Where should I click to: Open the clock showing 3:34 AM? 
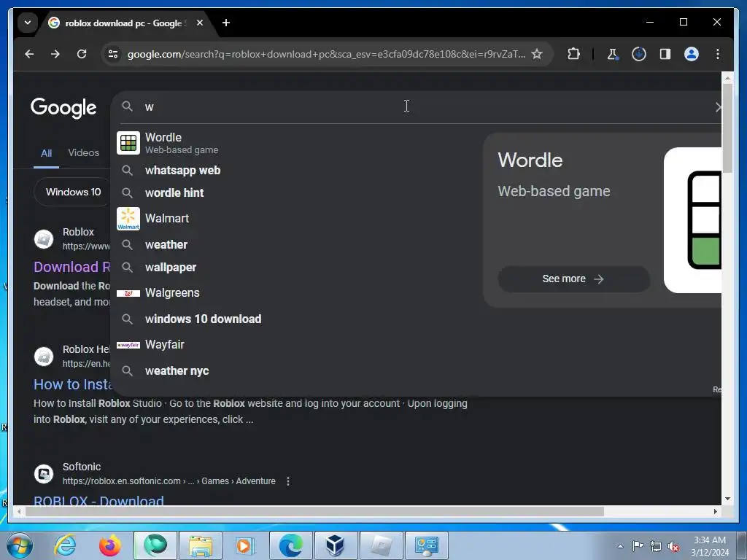(x=710, y=546)
